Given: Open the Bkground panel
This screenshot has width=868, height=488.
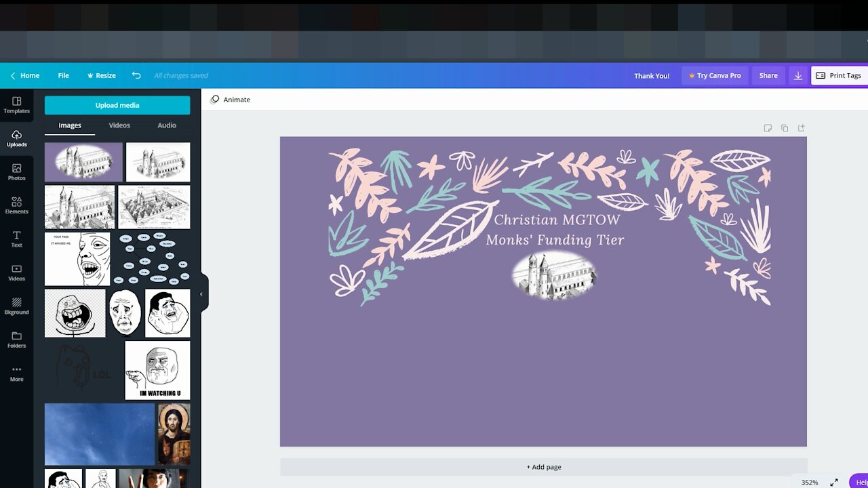Looking at the screenshot, I should tap(16, 306).
